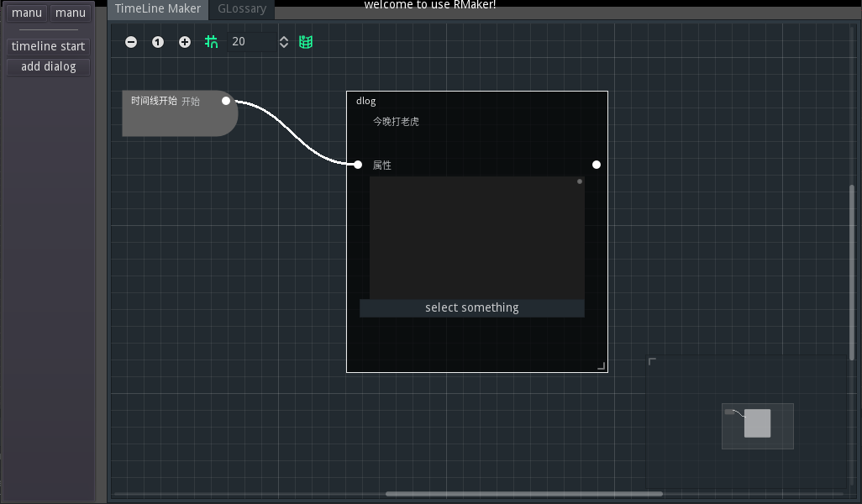The height and width of the screenshot is (504, 862).
Task: Click the left input port beside 属性
Action: pyautogui.click(x=358, y=165)
